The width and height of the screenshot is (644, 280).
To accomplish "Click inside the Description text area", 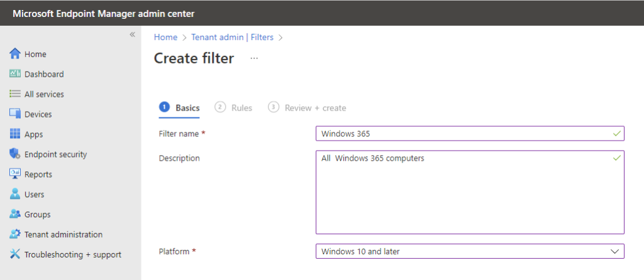I will [470, 192].
